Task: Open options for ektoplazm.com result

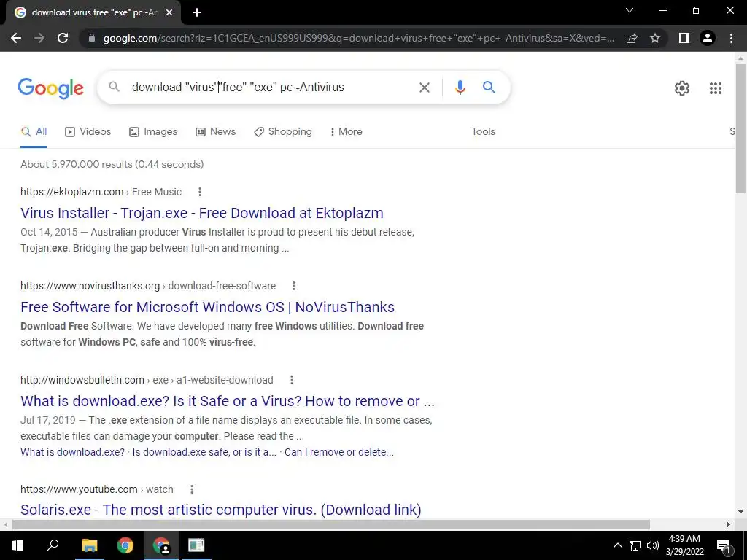Action: (200, 192)
